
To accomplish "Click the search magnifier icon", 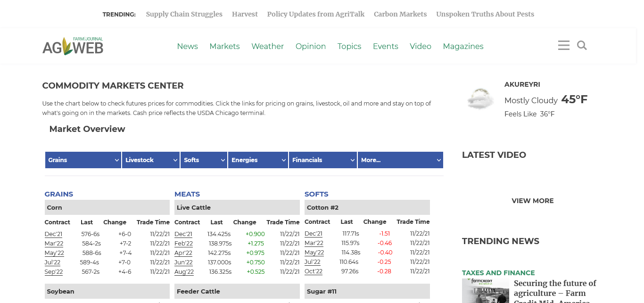I will pyautogui.click(x=582, y=45).
